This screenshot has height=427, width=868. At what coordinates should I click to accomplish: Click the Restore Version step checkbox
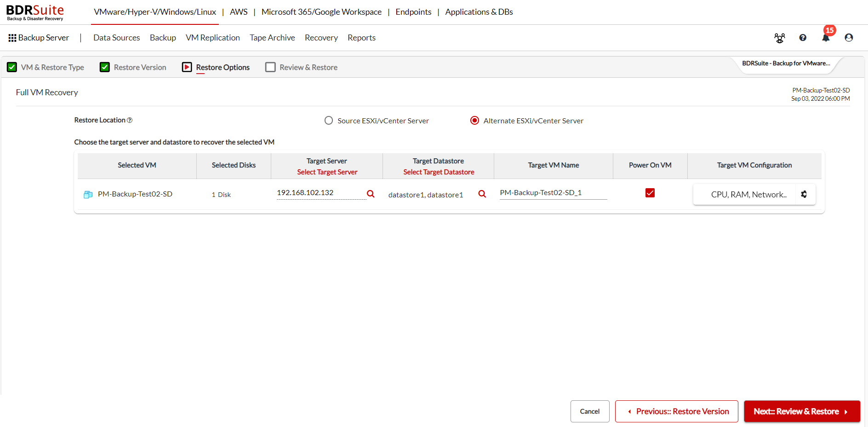point(105,67)
